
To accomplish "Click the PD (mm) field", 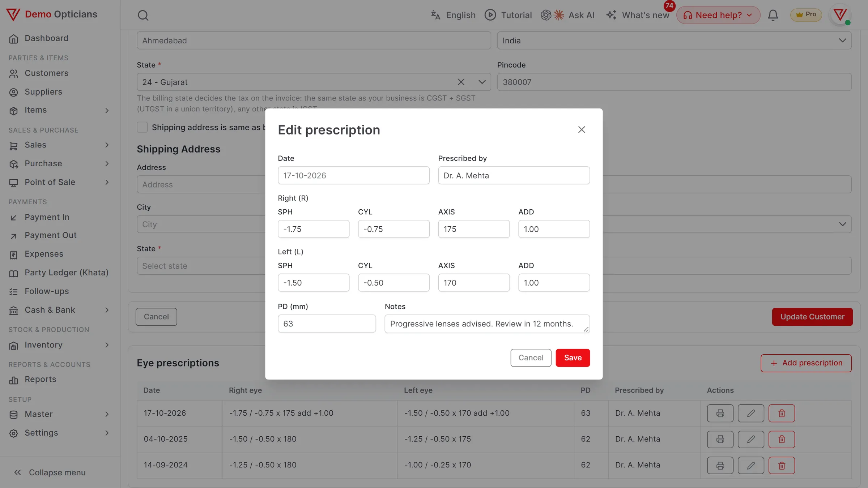I will [x=327, y=324].
